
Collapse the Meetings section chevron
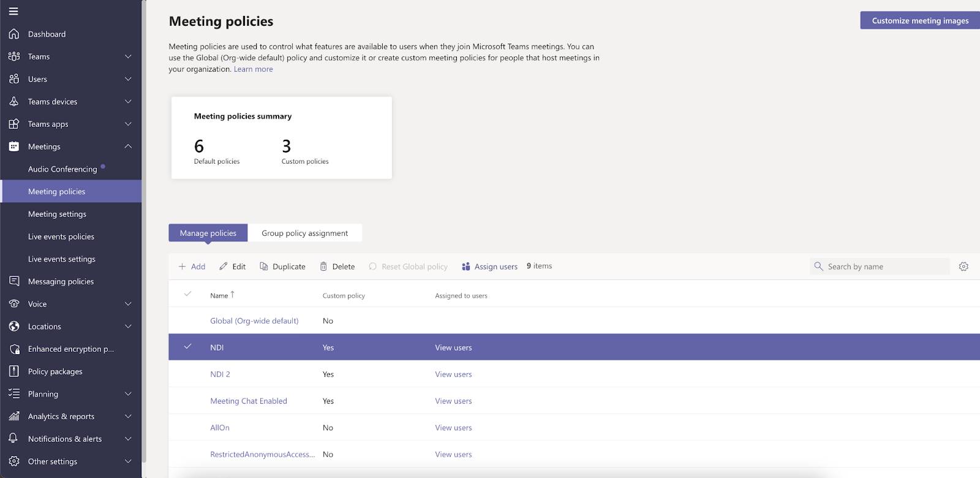[128, 146]
